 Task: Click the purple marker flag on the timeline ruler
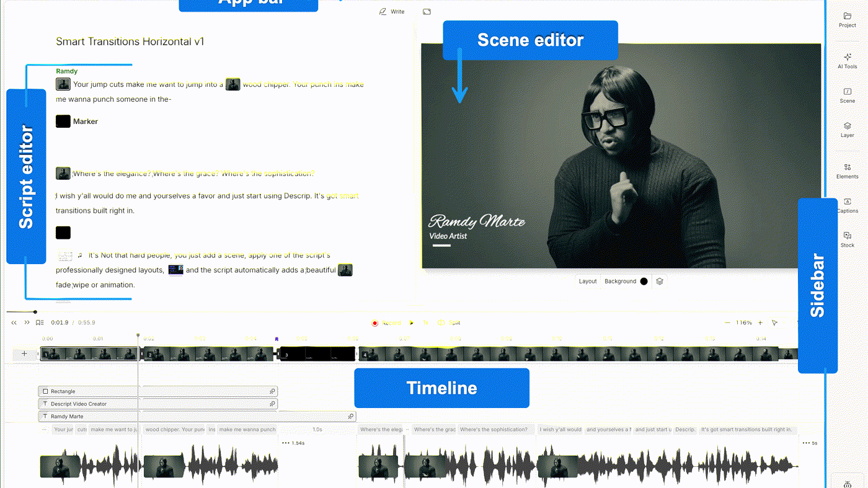pos(277,339)
